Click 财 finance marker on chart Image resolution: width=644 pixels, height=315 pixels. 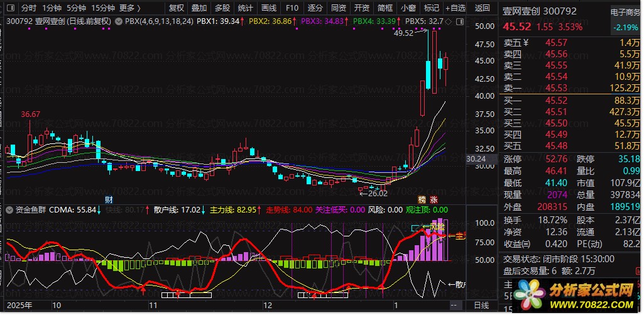pyautogui.click(x=109, y=199)
